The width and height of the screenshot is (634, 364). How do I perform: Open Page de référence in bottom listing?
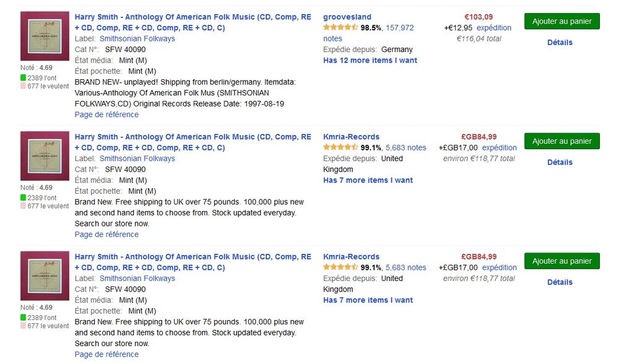106,355
